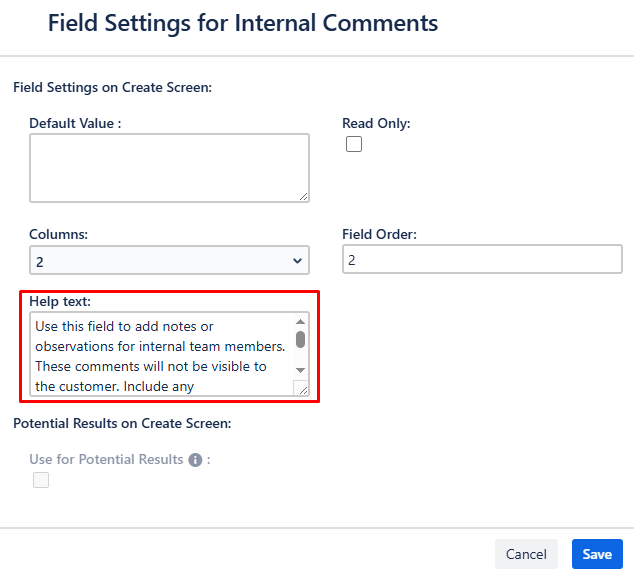Click the Help text label
The height and width of the screenshot is (574, 634).
(60, 302)
